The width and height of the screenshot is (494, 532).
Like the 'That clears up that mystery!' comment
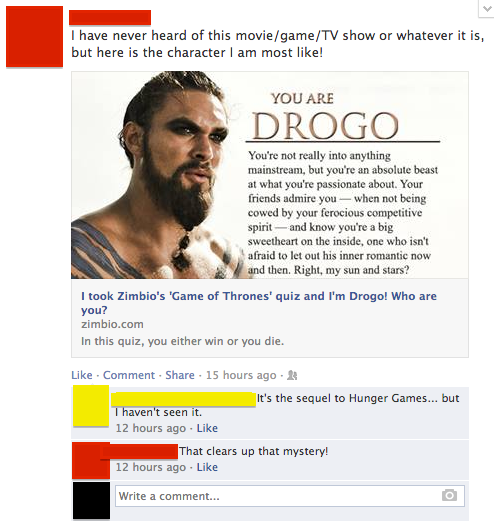click(x=207, y=467)
